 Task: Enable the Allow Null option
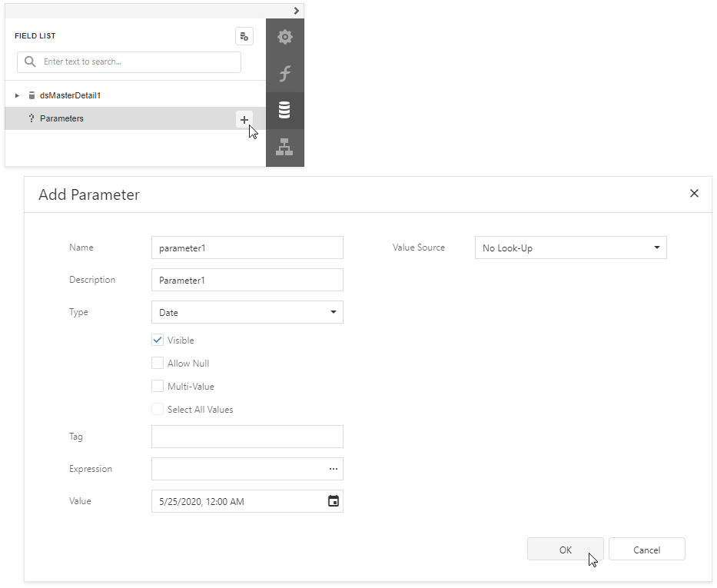coord(158,363)
